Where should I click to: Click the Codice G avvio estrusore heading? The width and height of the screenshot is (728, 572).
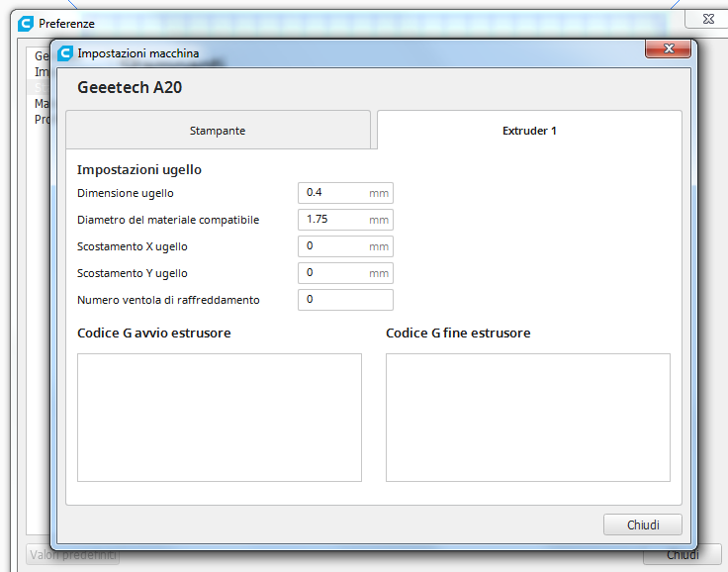[154, 333]
